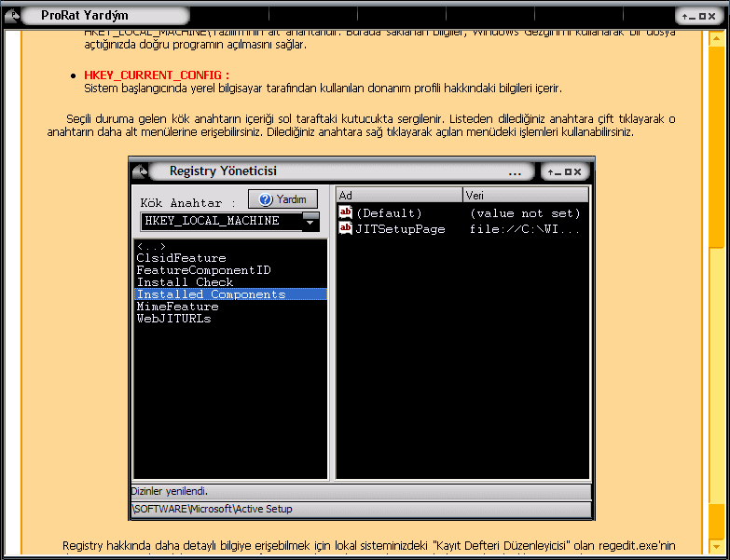Select the Installed Components key

(x=211, y=294)
